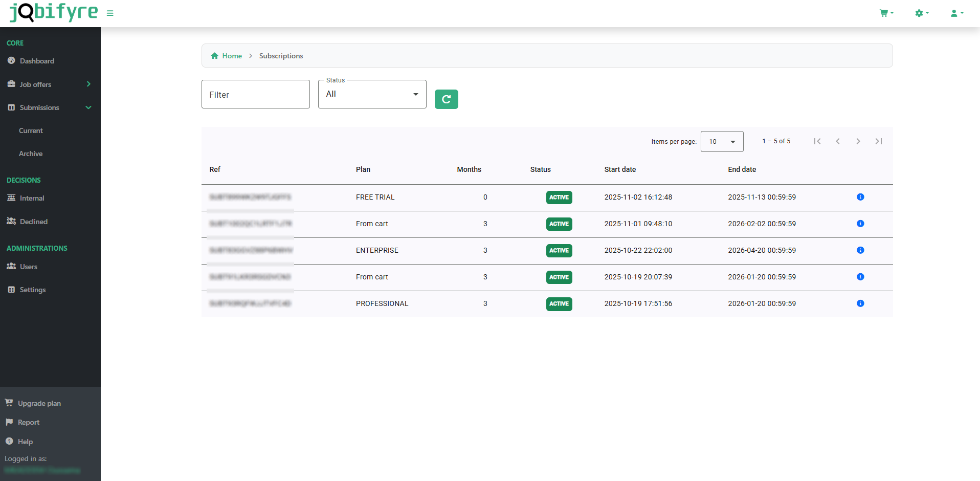This screenshot has height=481, width=980.
Task: Click the shopping cart icon in the header
Action: point(884,13)
